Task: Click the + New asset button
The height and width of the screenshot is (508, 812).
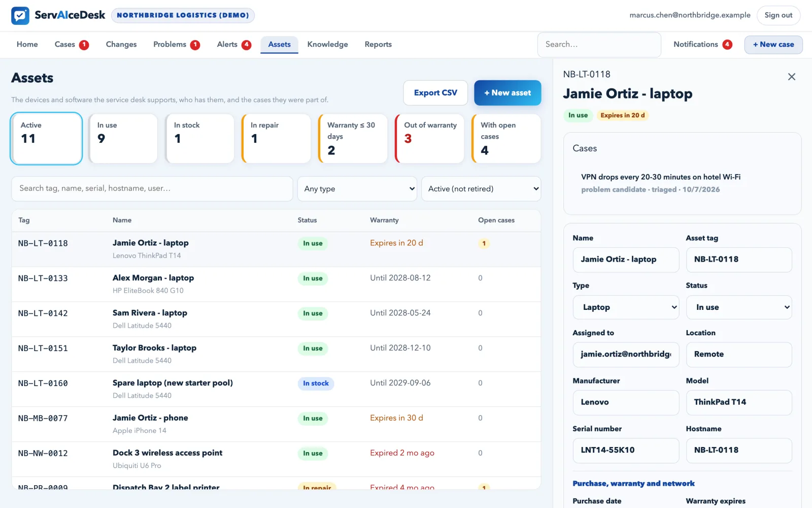Action: (x=507, y=93)
